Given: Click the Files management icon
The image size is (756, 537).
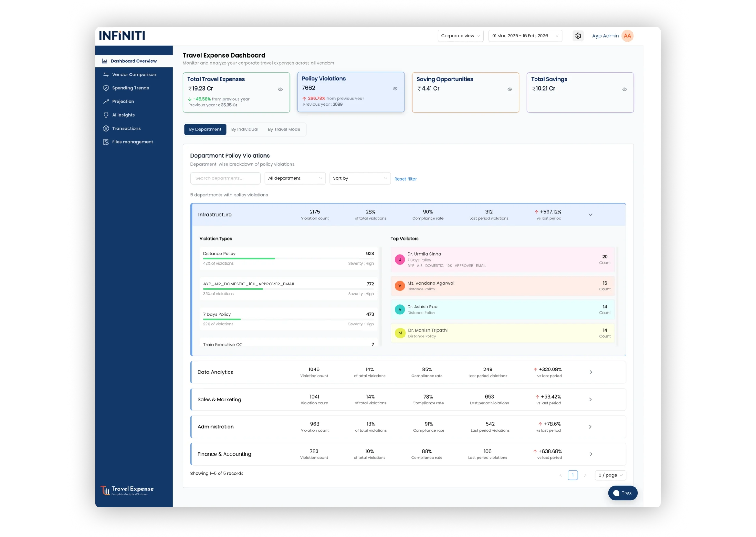Looking at the screenshot, I should (106, 142).
